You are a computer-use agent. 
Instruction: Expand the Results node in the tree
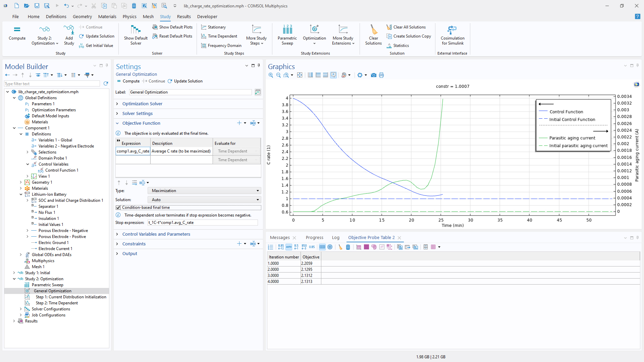14,321
